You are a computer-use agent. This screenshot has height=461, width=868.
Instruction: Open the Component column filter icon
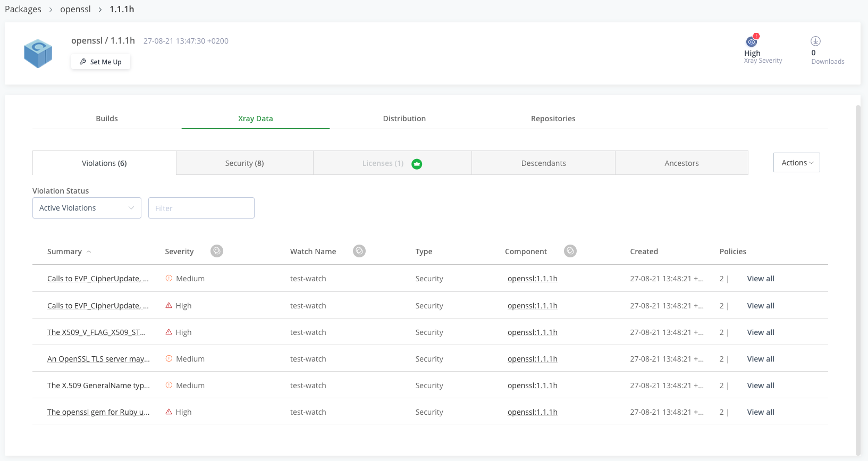[x=570, y=251]
